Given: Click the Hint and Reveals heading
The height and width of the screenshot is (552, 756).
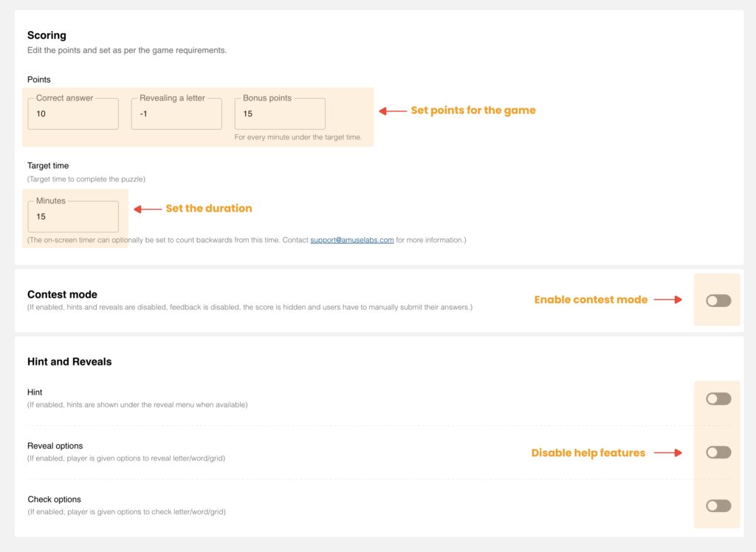Looking at the screenshot, I should tap(69, 362).
